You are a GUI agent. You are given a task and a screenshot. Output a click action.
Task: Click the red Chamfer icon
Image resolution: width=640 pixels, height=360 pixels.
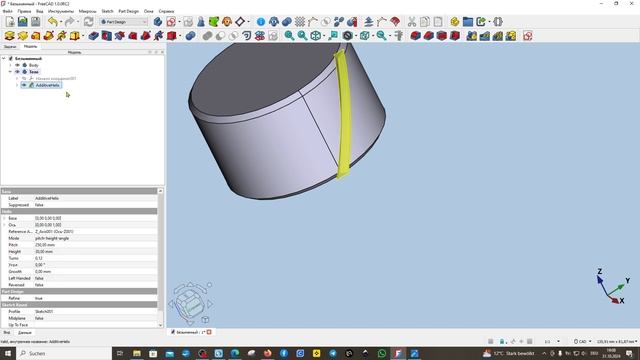[428, 36]
